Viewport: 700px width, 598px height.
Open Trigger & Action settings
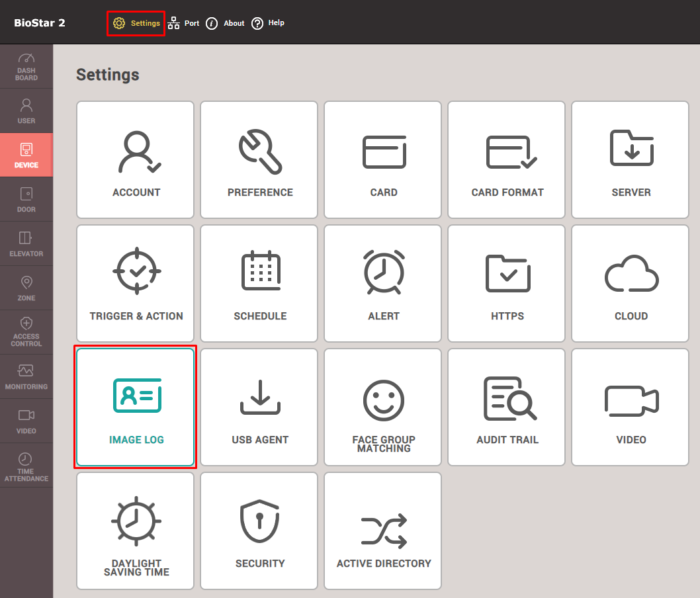136,283
